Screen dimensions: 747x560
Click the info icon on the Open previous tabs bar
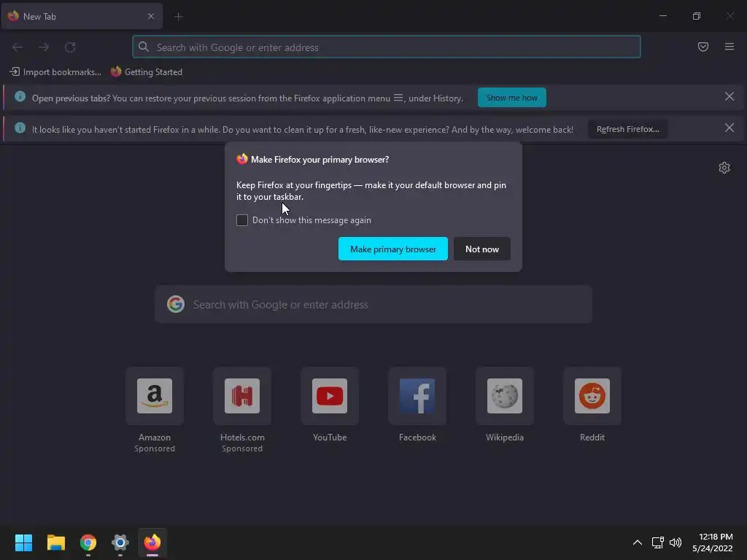pyautogui.click(x=20, y=97)
